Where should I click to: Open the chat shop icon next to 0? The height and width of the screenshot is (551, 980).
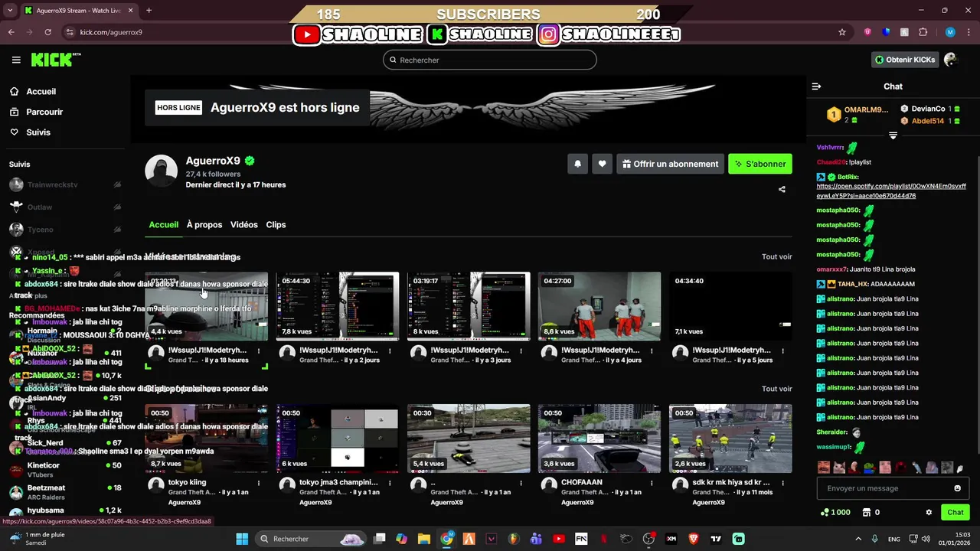coord(867,513)
